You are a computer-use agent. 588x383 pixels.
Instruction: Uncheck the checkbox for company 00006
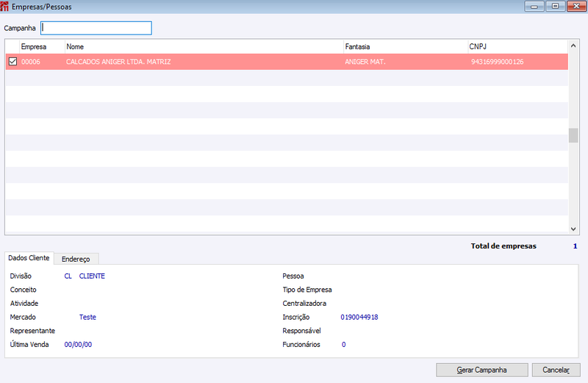(12, 61)
